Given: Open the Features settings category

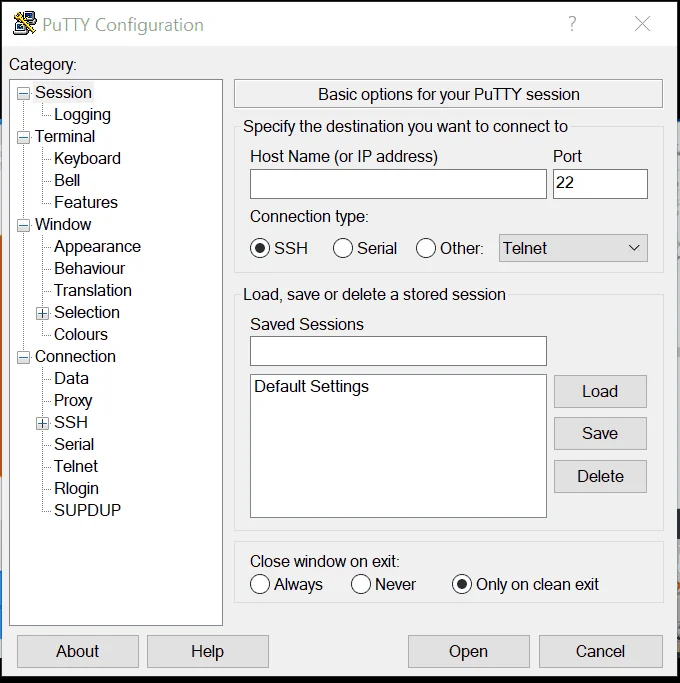Looking at the screenshot, I should tap(86, 202).
